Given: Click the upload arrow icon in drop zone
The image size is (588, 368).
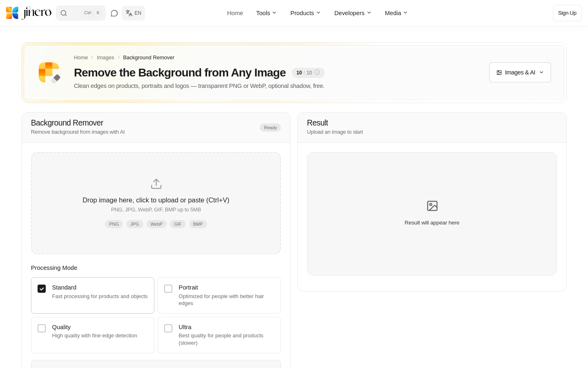Looking at the screenshot, I should [156, 184].
